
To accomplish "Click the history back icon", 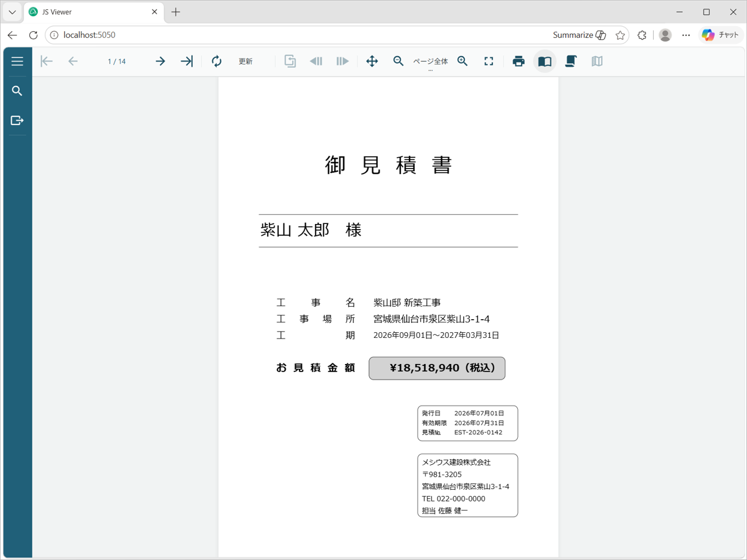I will tap(316, 61).
